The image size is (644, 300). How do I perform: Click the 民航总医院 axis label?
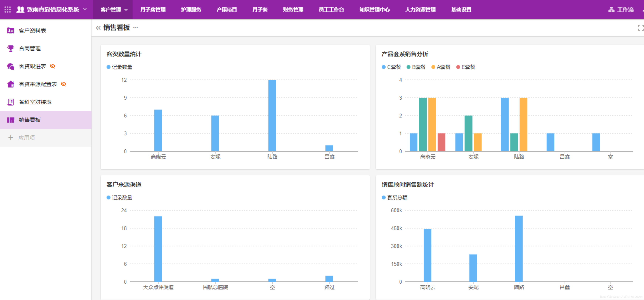[x=215, y=287]
